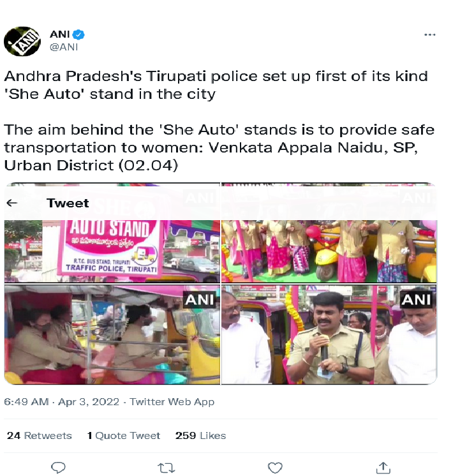This screenshot has height=476, width=453.
Task: Like the tweet with the heart icon
Action: pyautogui.click(x=275, y=468)
